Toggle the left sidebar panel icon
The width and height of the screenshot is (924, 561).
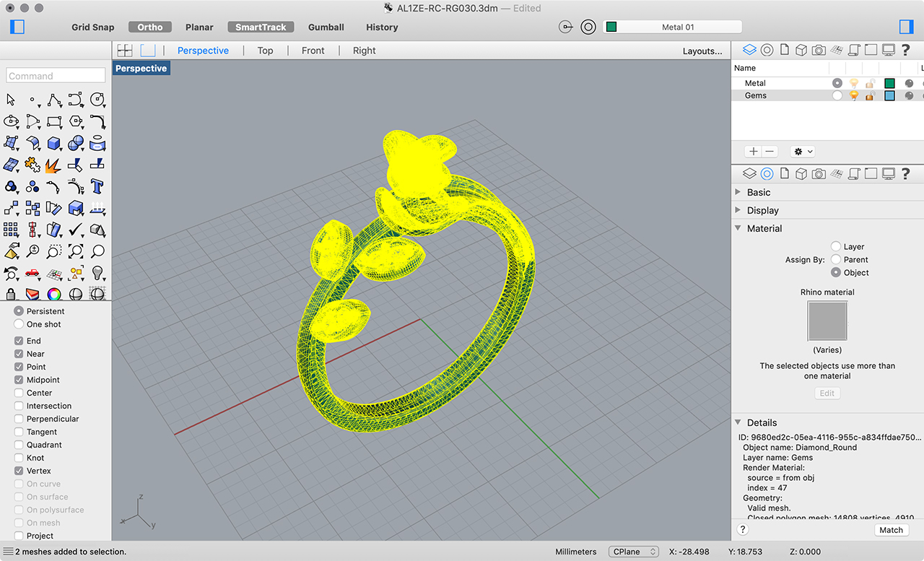[x=18, y=27]
